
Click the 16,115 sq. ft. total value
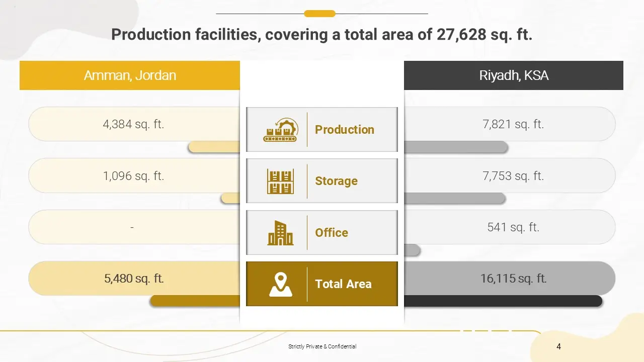click(x=513, y=279)
